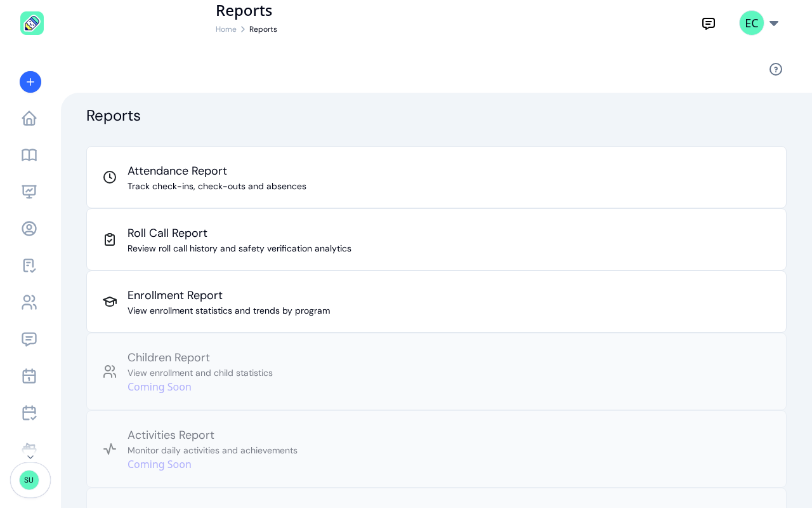Open the Enrollment Report
This screenshot has height=508, width=812.
coord(436,302)
